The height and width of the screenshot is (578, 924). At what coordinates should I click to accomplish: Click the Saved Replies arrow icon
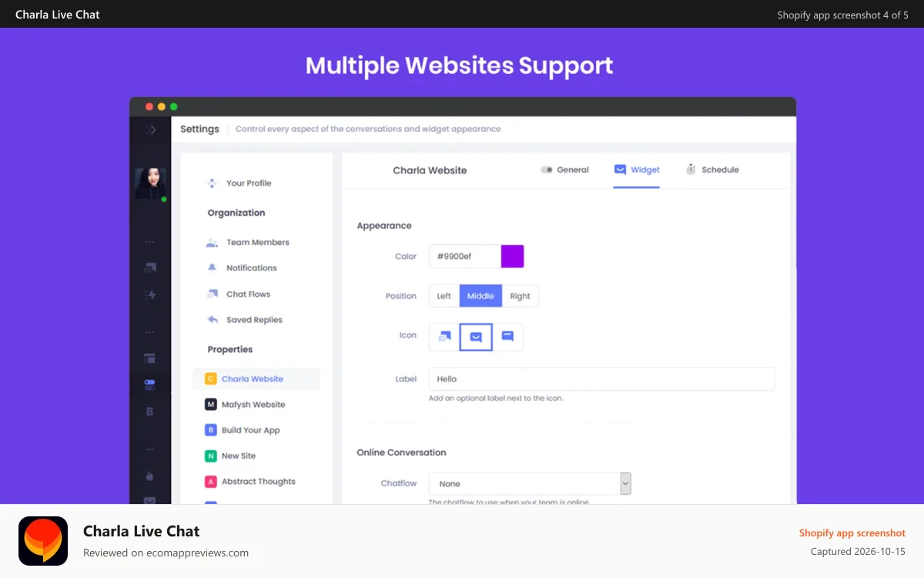(213, 319)
